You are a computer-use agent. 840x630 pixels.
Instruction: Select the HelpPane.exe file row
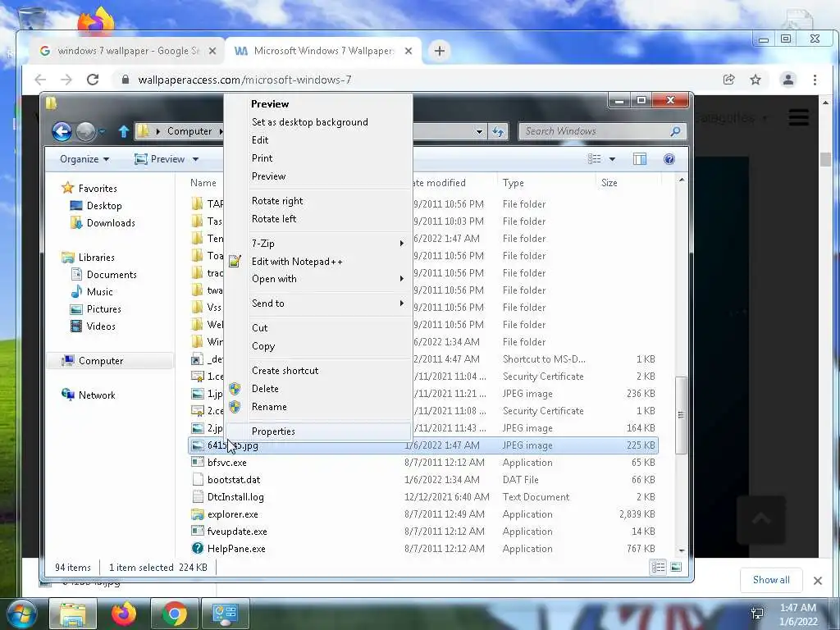(423, 549)
